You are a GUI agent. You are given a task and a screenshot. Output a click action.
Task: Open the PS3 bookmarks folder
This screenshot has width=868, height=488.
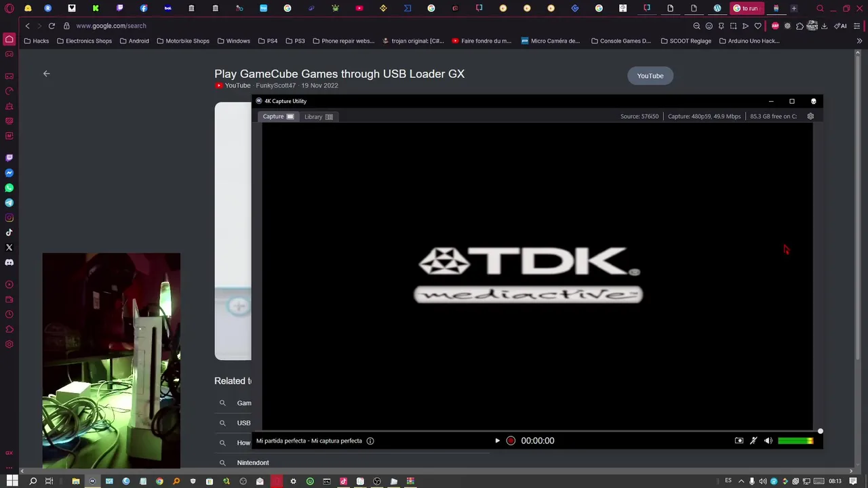(296, 41)
